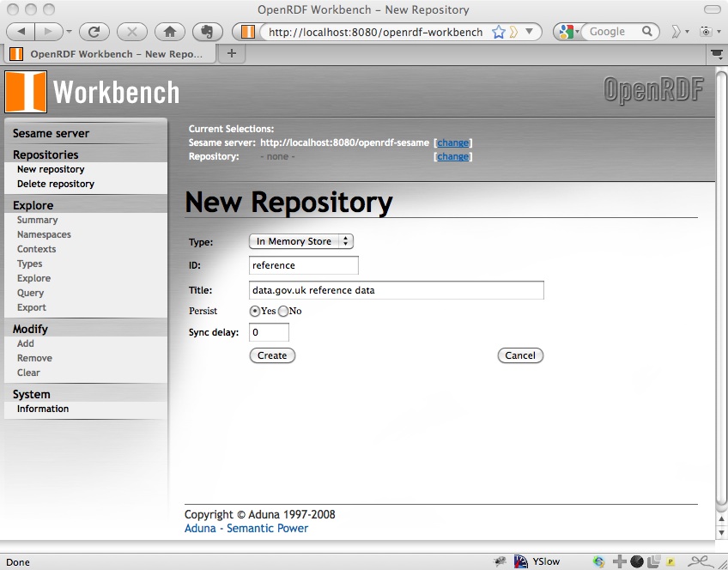This screenshot has height=570, width=728.
Task: Click the gray plus status bar icon
Action: [619, 561]
